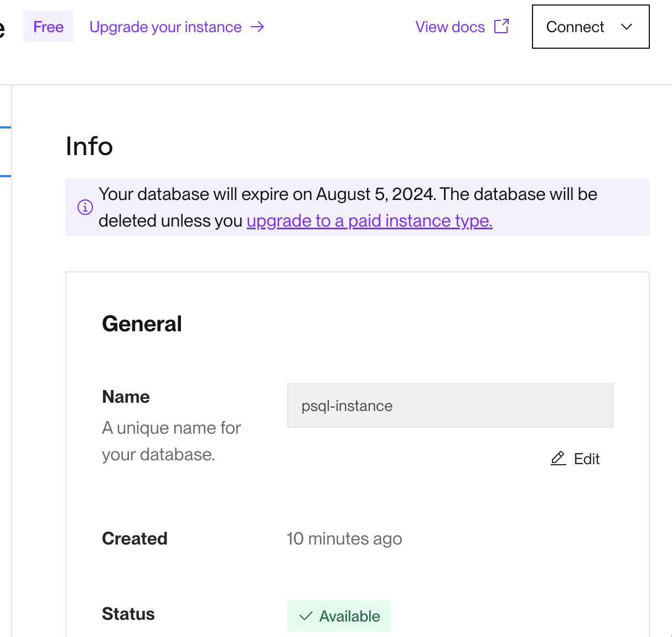Click the arrow next to Upgrade your instance
The height and width of the screenshot is (637, 672).
pyautogui.click(x=257, y=27)
